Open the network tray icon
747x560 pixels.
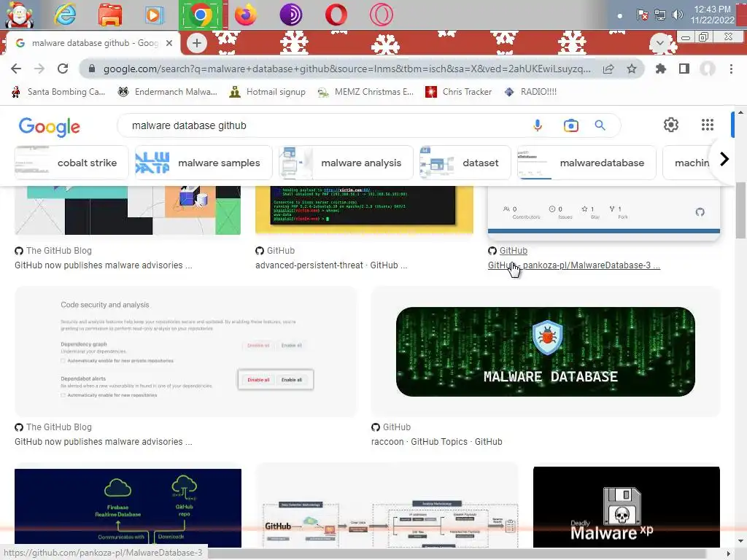tap(659, 15)
